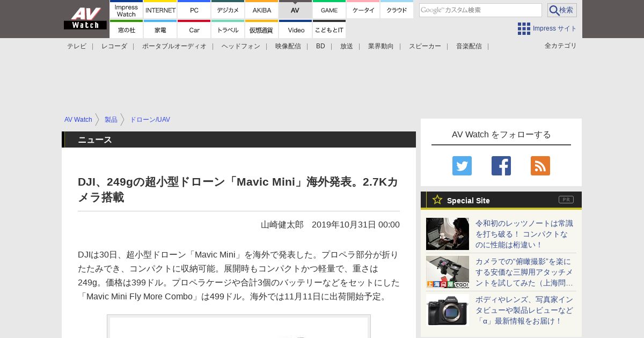Go to the ヘッドフォン category
644x338 pixels.
pyautogui.click(x=241, y=46)
